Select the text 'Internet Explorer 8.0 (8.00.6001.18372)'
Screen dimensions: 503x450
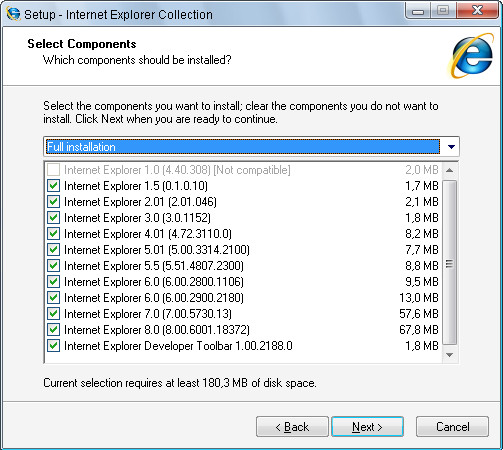[157, 330]
